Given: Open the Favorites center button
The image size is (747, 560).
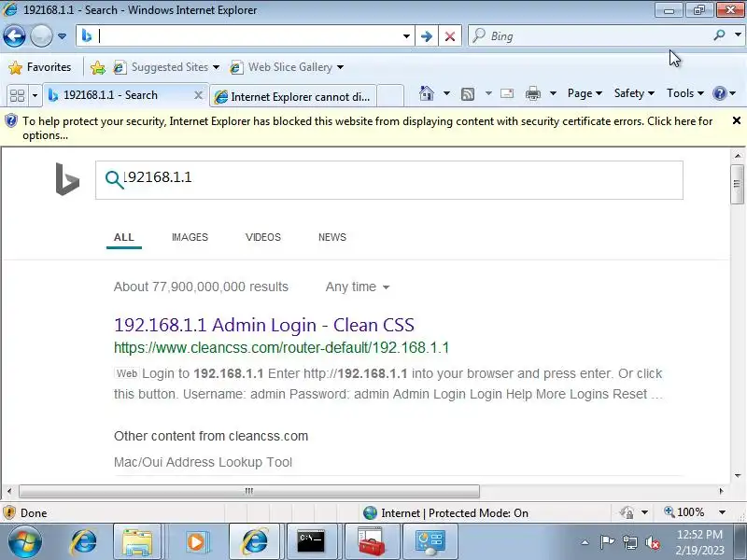Looking at the screenshot, I should (x=40, y=67).
